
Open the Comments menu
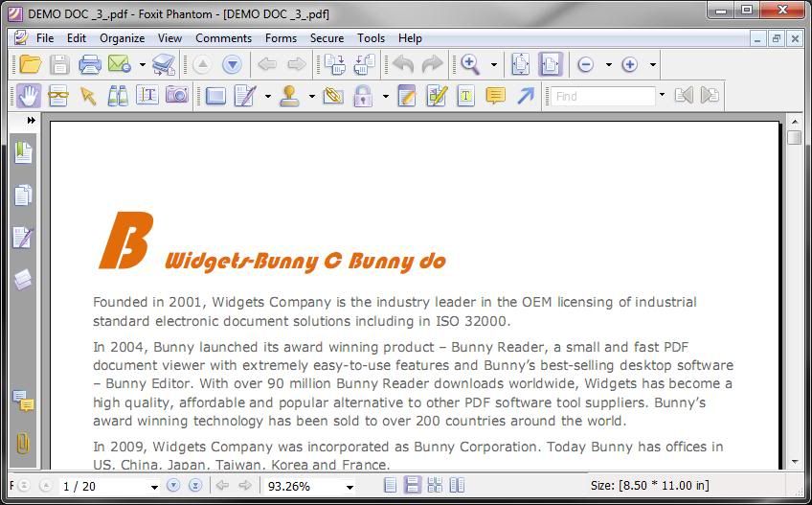click(x=223, y=38)
